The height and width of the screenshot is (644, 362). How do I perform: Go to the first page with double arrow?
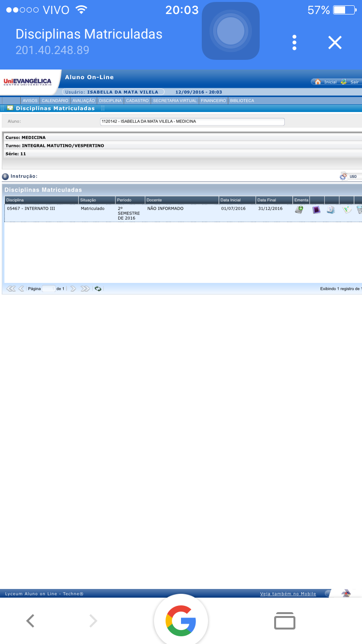tap(11, 289)
